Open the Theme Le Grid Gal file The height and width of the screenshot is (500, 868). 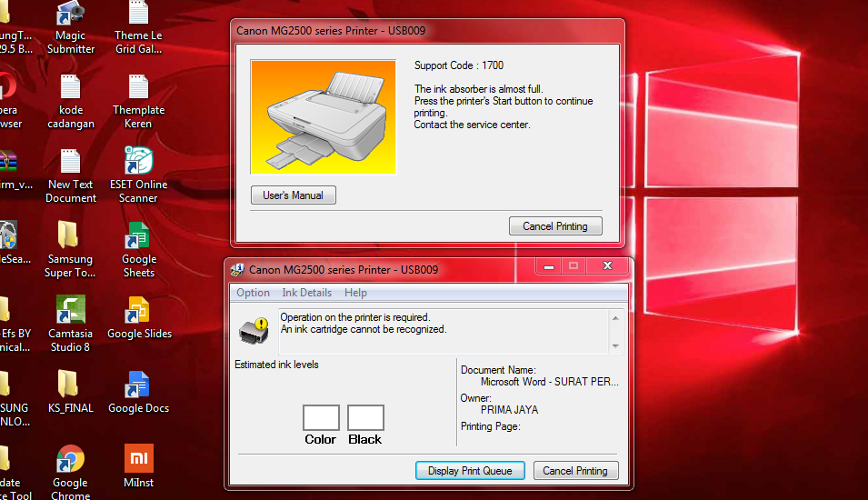pos(138,27)
